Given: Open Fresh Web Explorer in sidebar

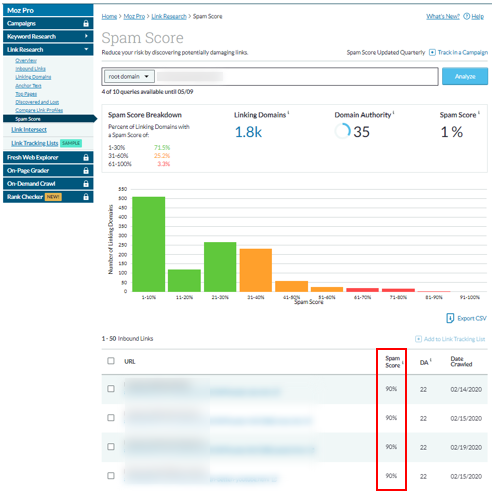Looking at the screenshot, I should coord(48,157).
